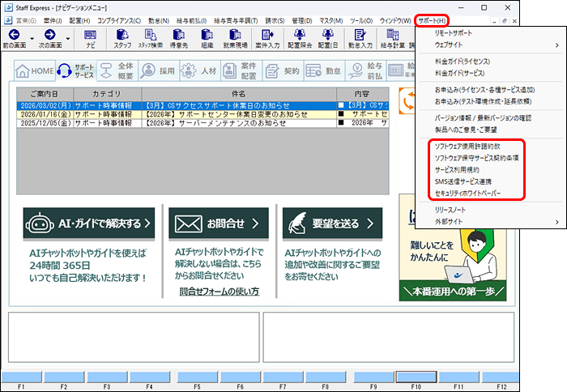The image size is (567, 392).
Task: Expand the 前の画面 history dropdown arrow
Action: [x=32, y=38]
